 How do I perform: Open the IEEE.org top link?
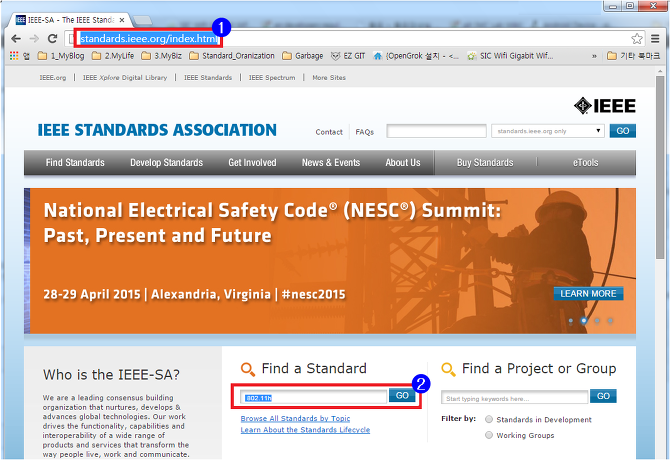pos(53,78)
